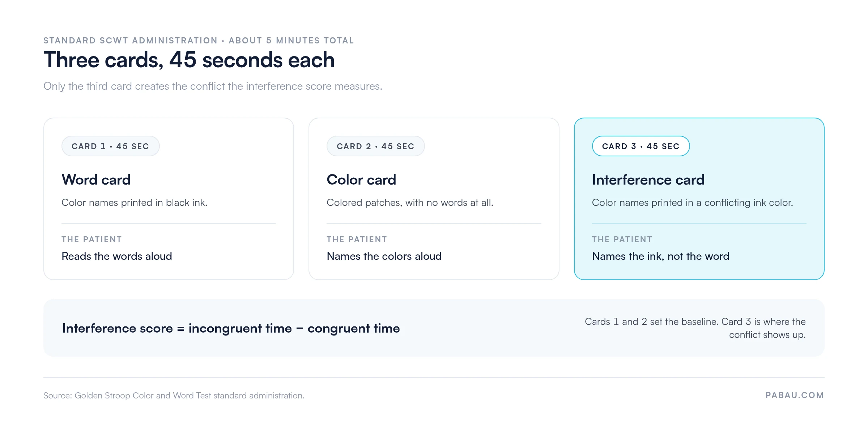Click the 'Cards 1 and 2 set the baseline' note

tap(695, 328)
